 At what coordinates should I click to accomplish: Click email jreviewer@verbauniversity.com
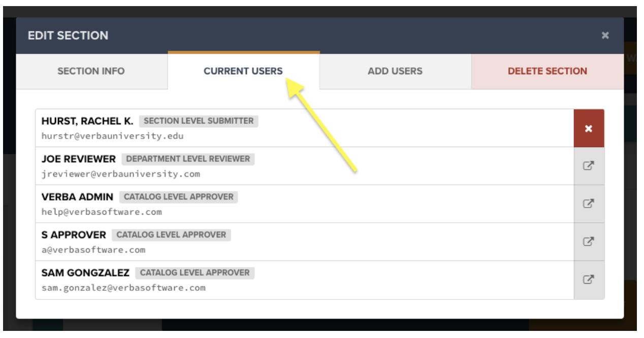[x=121, y=174]
